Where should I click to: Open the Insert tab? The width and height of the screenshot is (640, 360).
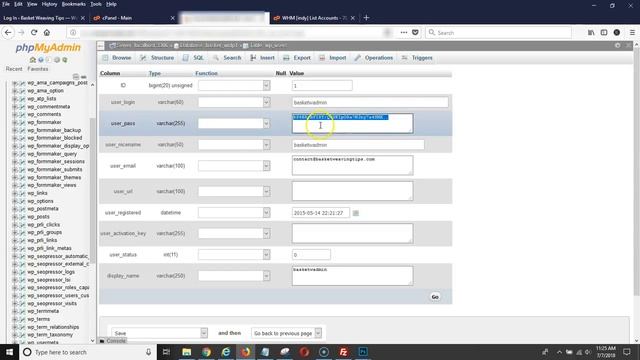[x=262, y=58]
